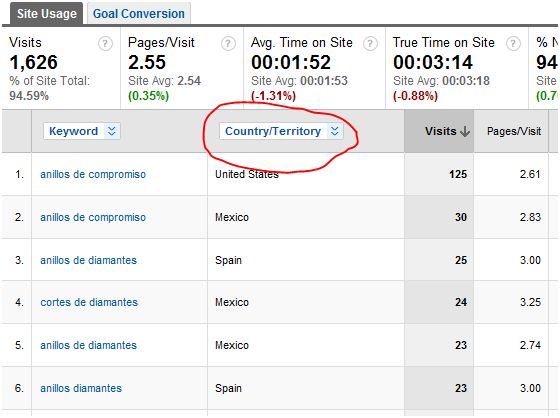Sort by the Pages/Visit column header

pyautogui.click(x=514, y=131)
